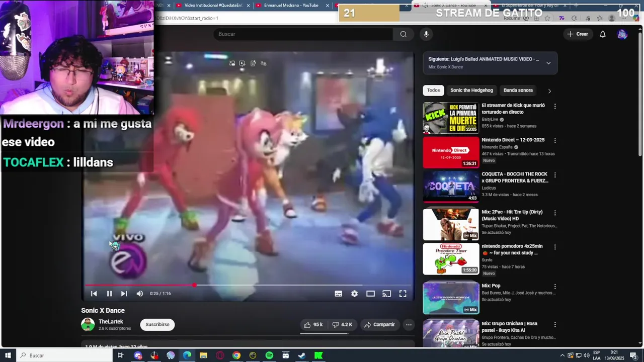Click the YouTube search box Buscar
The image size is (644, 362).
303,34
